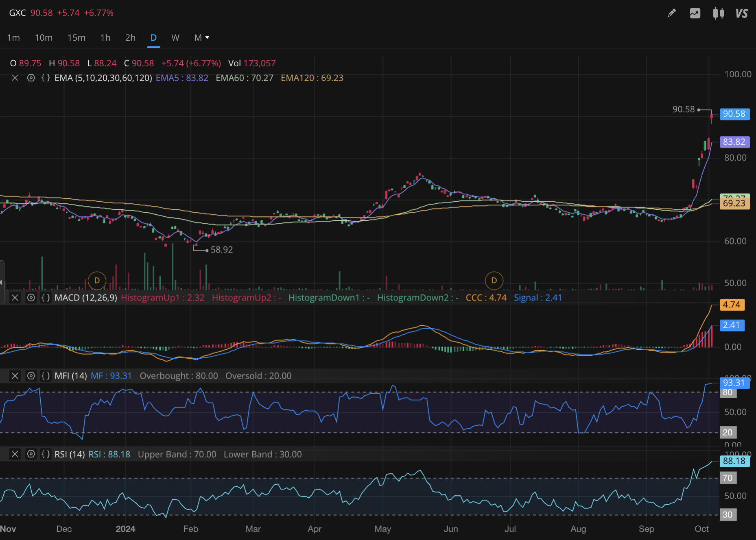Click the 58.92 low price annotation
The height and width of the screenshot is (540, 756).
tap(222, 250)
